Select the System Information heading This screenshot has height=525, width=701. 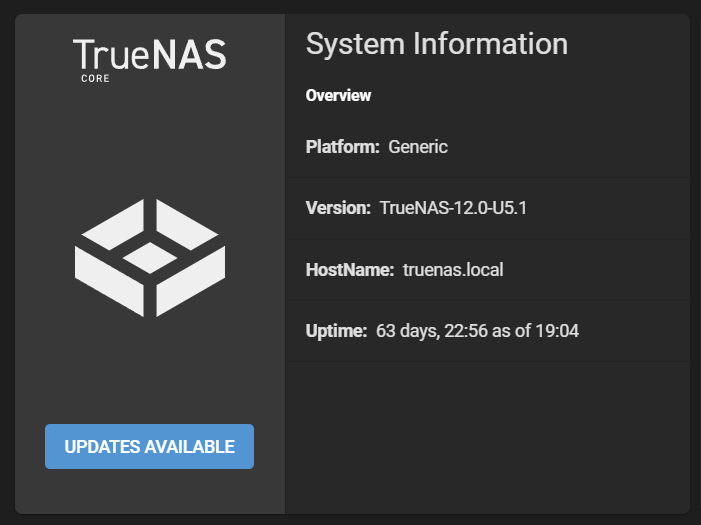437,44
